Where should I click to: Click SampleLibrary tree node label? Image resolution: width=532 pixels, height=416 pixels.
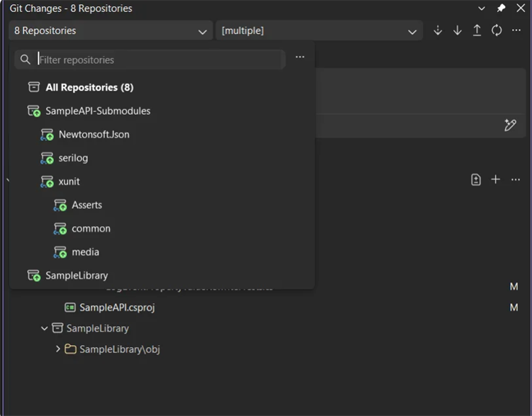98,328
